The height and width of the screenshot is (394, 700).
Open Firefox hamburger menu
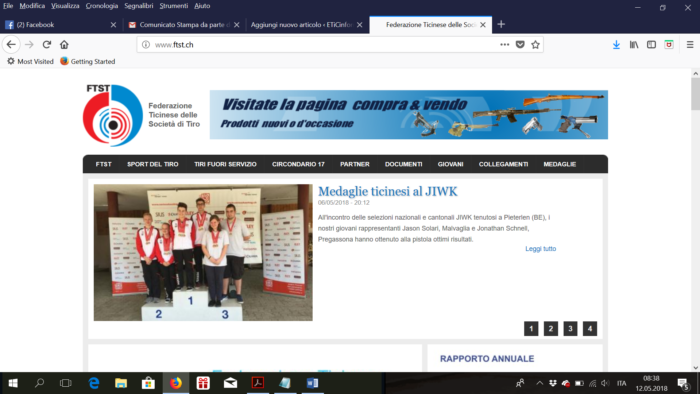click(690, 45)
